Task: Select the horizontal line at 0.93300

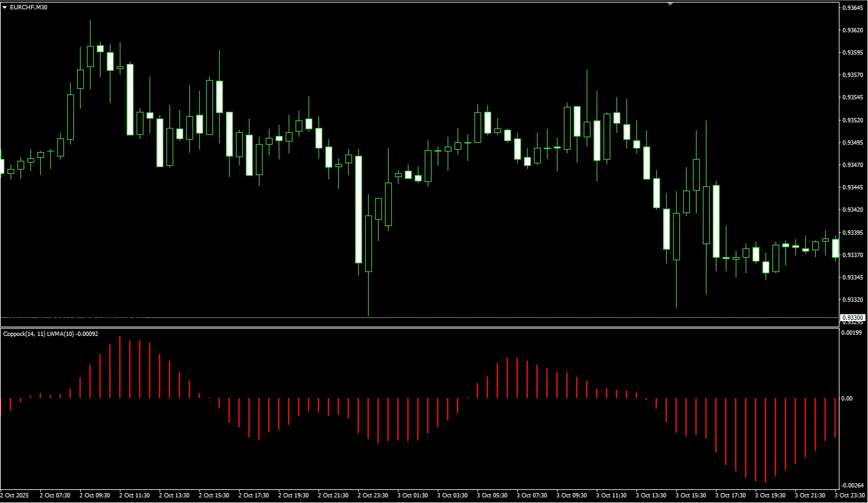Action: coord(419,318)
